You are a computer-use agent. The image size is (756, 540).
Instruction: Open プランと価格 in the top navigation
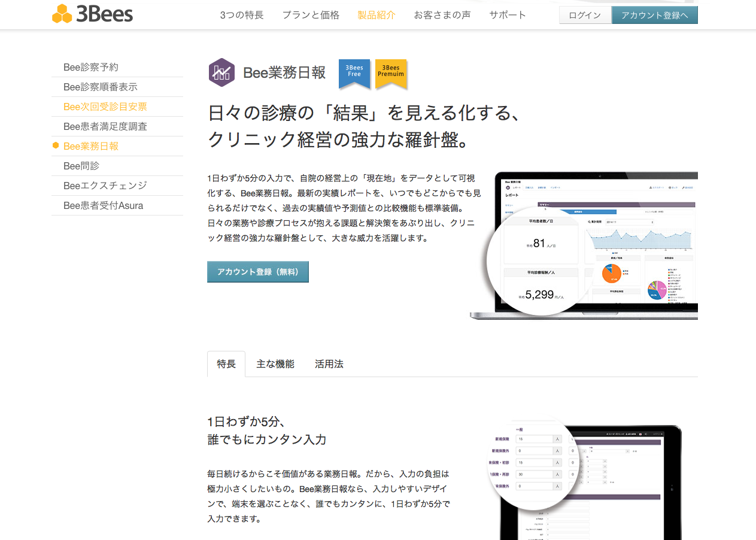pyautogui.click(x=311, y=15)
